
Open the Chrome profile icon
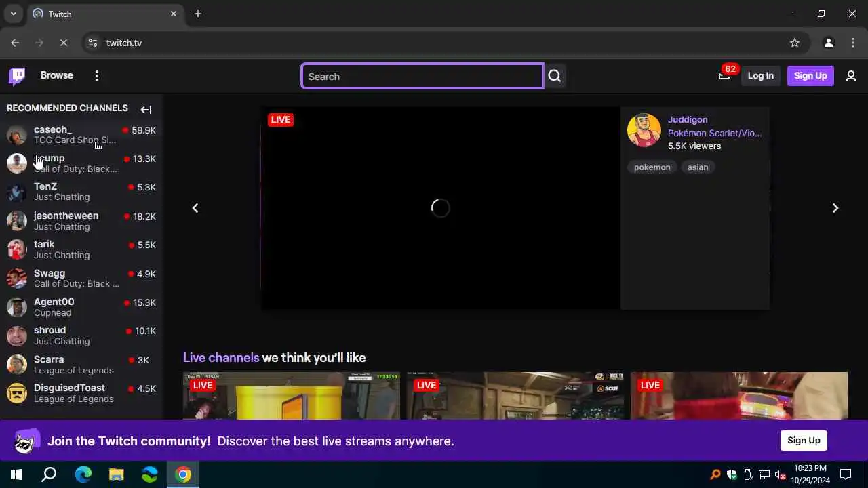coord(828,43)
